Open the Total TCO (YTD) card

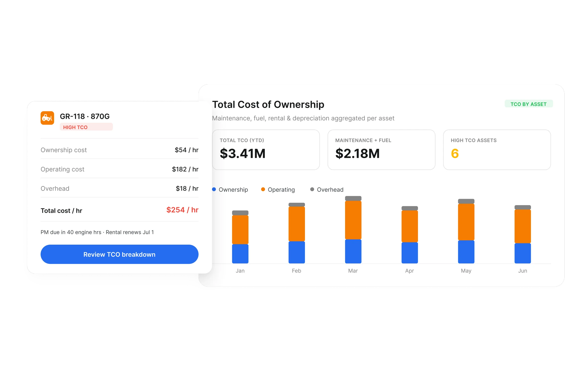(x=266, y=150)
